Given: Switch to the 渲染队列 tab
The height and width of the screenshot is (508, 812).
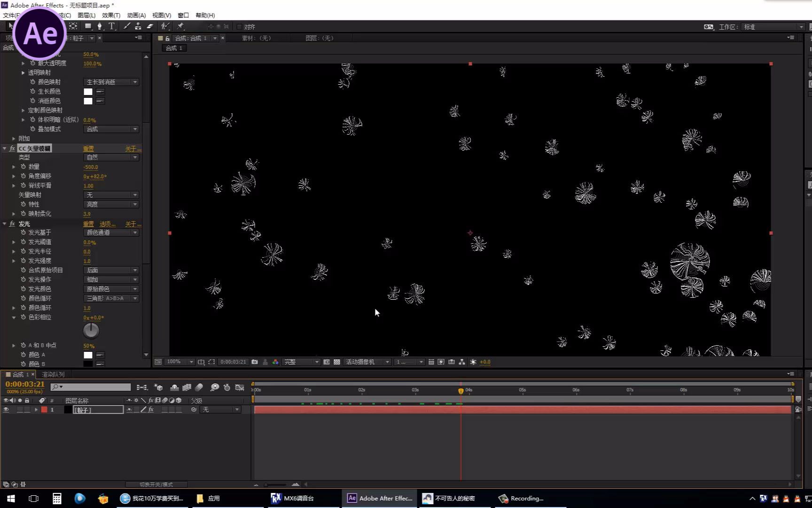Looking at the screenshot, I should click(53, 374).
